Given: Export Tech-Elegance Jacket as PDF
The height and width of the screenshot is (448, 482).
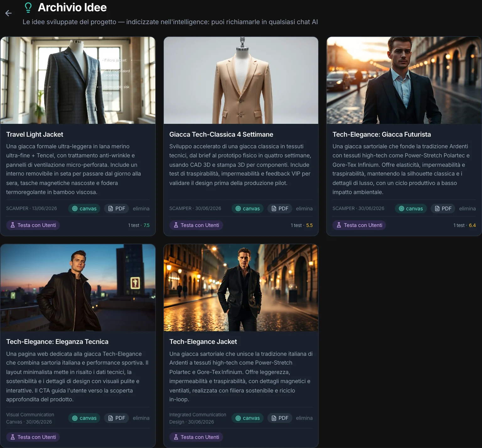Looking at the screenshot, I should click(x=280, y=418).
